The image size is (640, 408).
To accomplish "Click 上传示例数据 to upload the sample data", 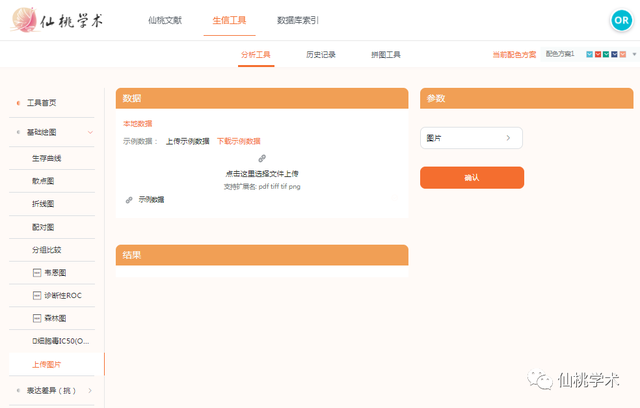I will click(187, 141).
